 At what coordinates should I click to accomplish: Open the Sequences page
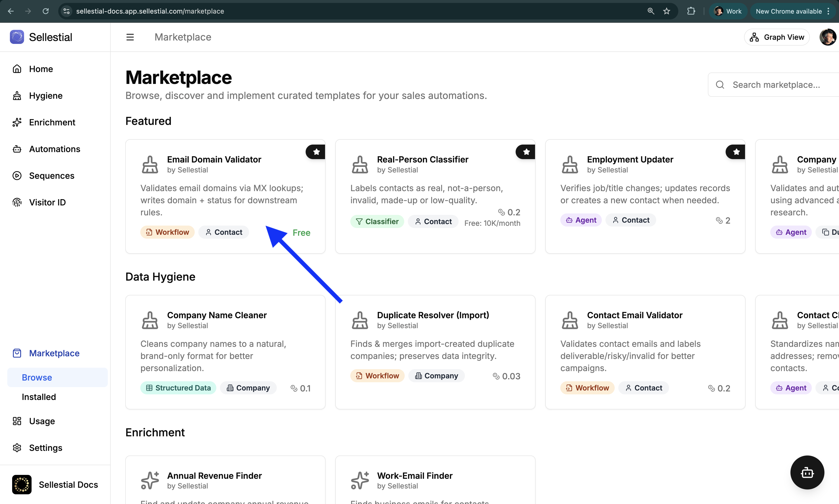click(51, 176)
